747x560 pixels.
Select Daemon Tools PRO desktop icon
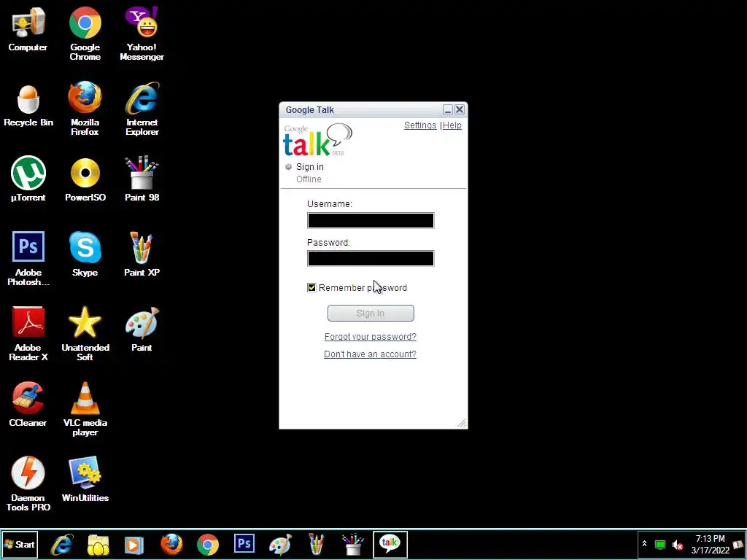tap(28, 483)
